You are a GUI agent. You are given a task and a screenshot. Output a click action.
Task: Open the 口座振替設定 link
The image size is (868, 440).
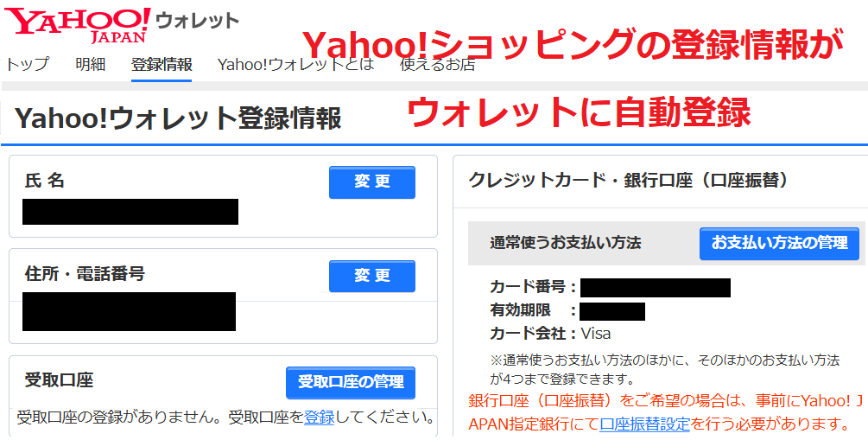pos(644,424)
